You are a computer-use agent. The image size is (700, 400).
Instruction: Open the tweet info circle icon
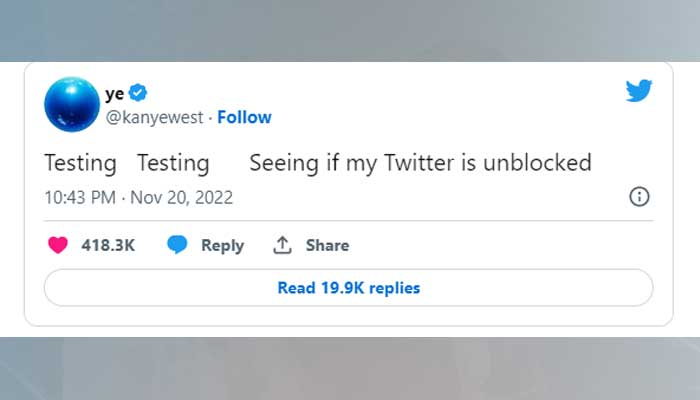click(x=639, y=196)
